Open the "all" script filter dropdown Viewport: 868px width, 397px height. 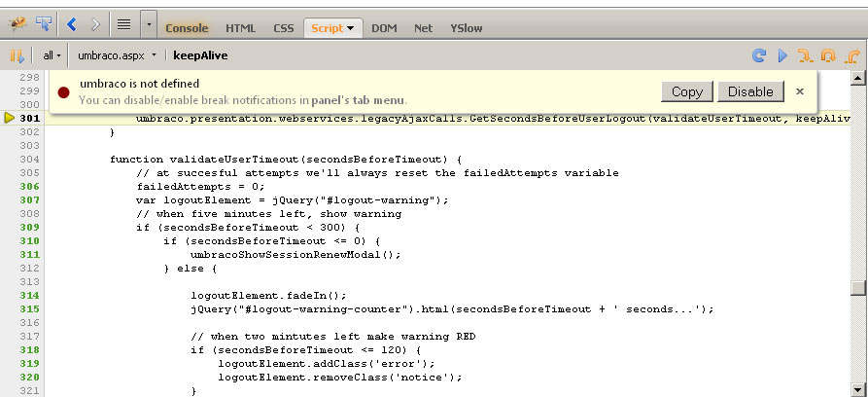(x=52, y=55)
